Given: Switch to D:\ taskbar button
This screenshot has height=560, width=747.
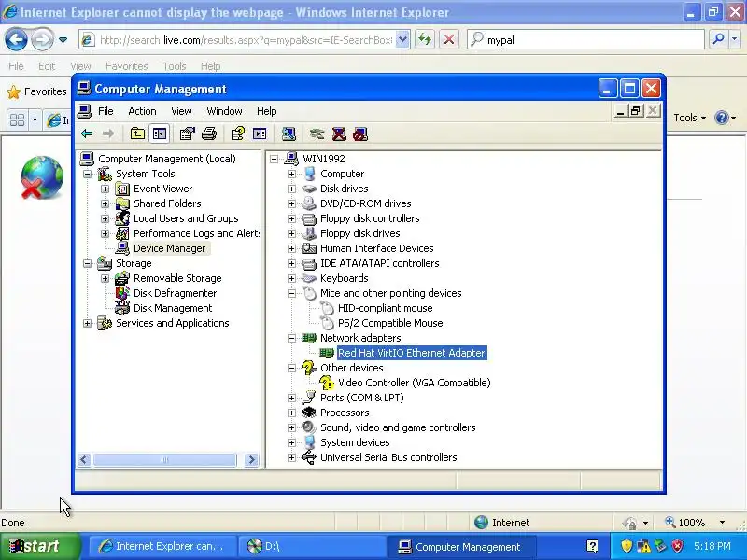Looking at the screenshot, I should point(312,546).
